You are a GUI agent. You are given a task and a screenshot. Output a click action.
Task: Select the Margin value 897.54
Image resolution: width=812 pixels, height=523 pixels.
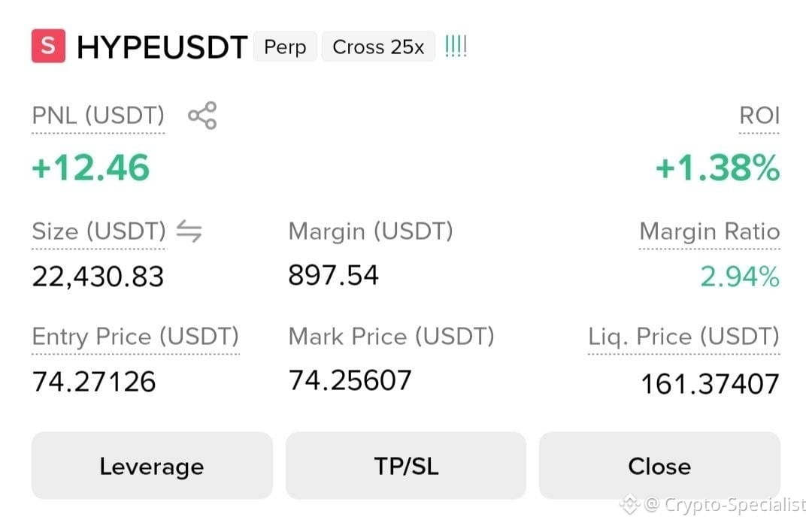click(x=334, y=275)
